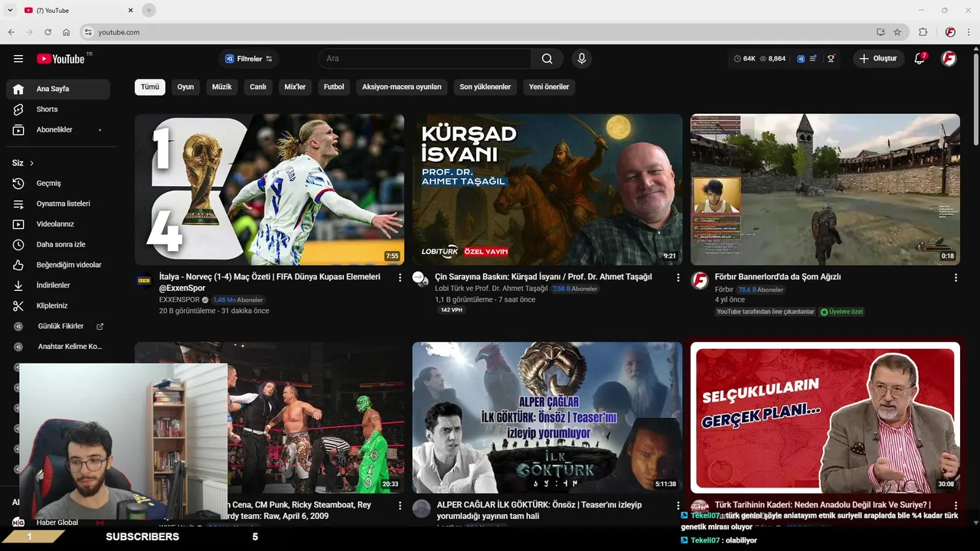The height and width of the screenshot is (551, 980).
Task: Click the vidIQ logo icon in header
Action: (801, 59)
